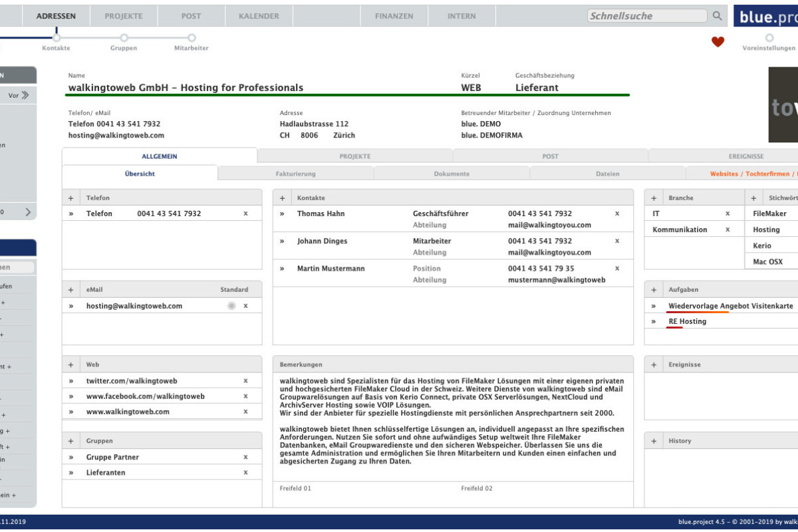
Task: Delete contact Thomas Hahn
Action: click(x=616, y=213)
